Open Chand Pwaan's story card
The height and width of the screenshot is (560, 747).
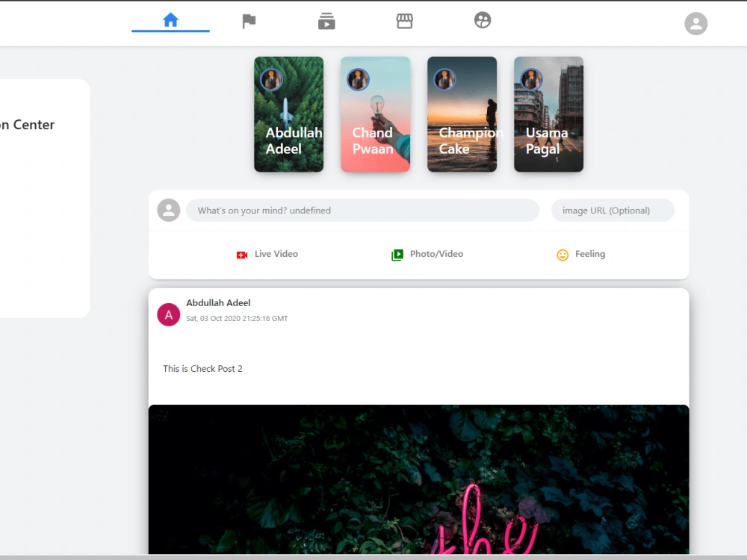(x=375, y=114)
